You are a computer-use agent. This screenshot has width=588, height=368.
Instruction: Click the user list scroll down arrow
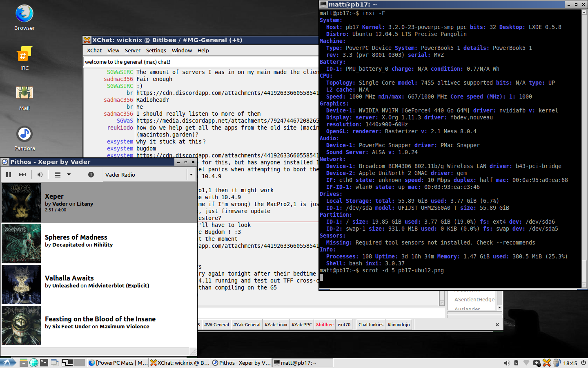point(499,307)
